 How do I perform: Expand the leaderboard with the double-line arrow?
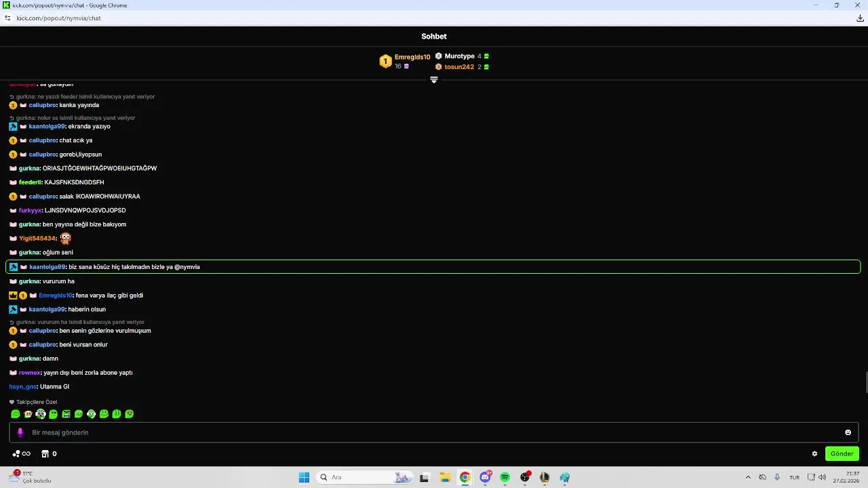434,80
